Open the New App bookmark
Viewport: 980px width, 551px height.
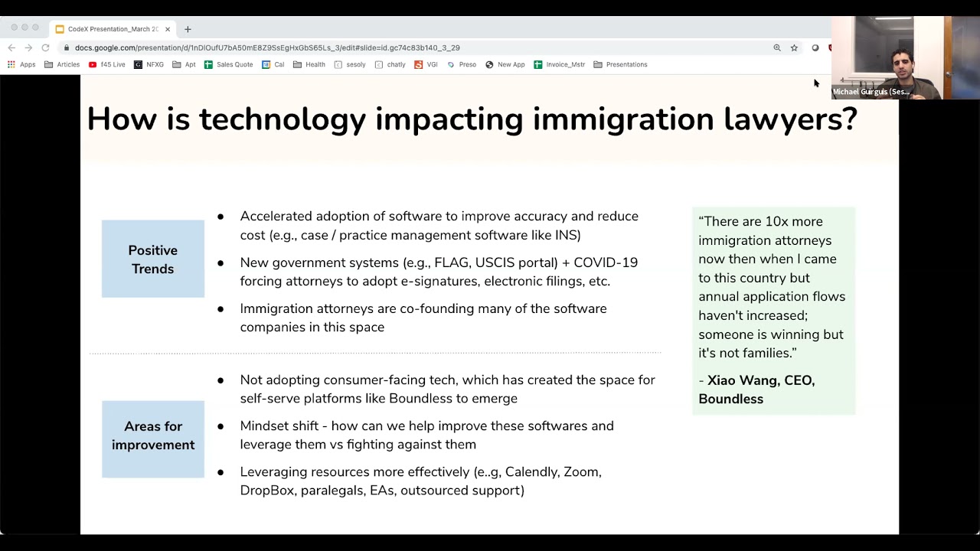505,64
